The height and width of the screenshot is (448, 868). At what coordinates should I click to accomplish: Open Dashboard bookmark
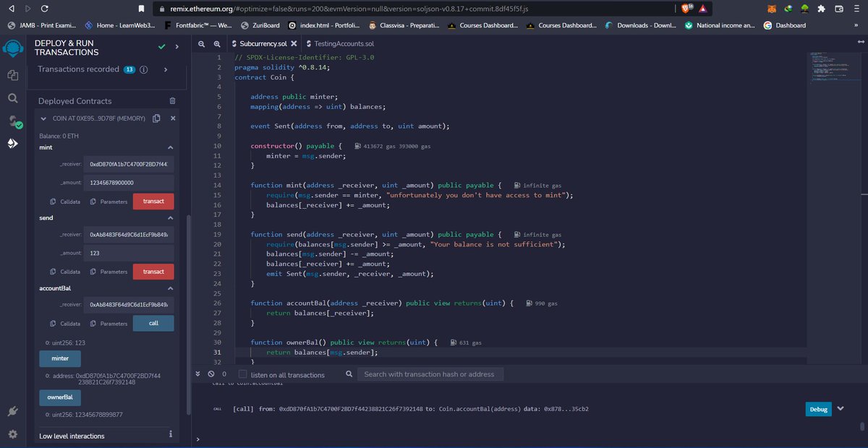(x=785, y=25)
